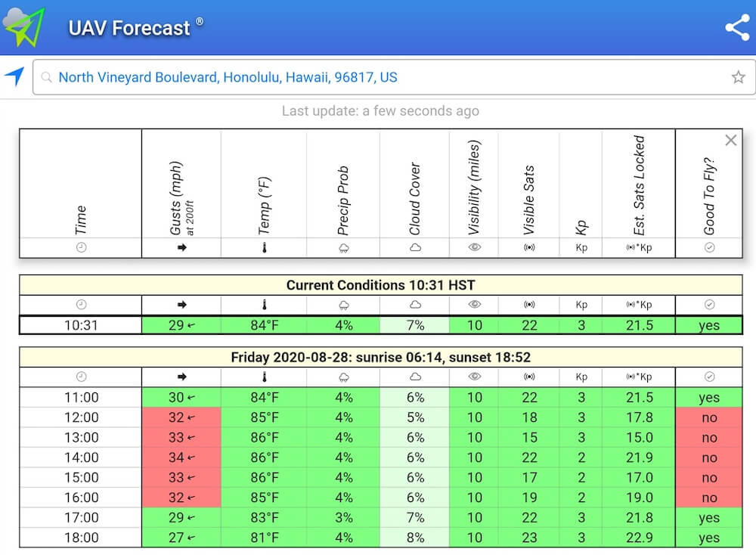Click the rain cloud icon under Precip Prob
756x555 pixels.
pos(344,248)
